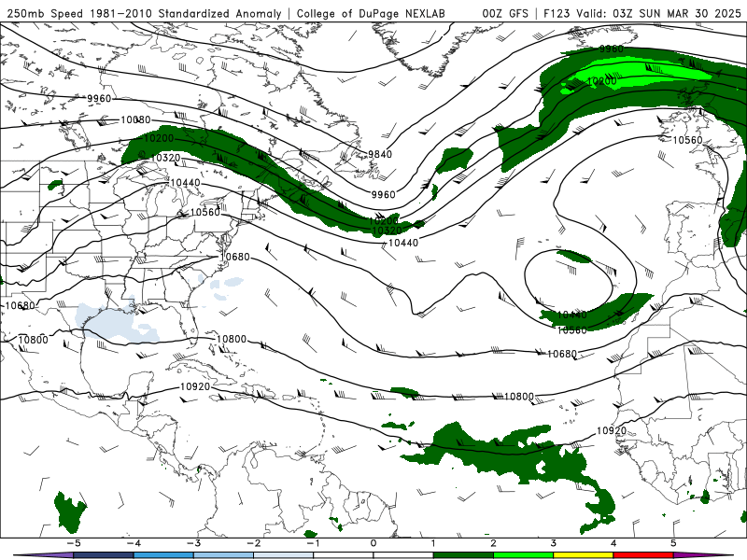Click the dark green 1-to-2 colorbar swatch
Viewport: 747px width, 560px height.
tap(463, 555)
